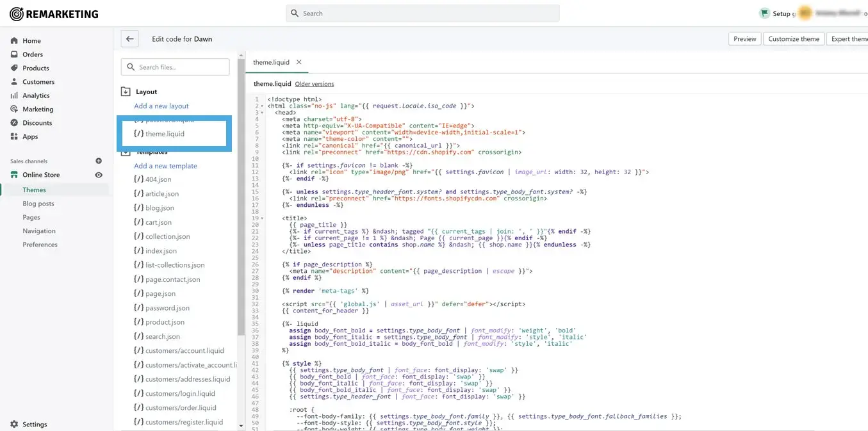Click the Settings gear icon
This screenshot has width=868, height=431.
pyautogui.click(x=14, y=424)
